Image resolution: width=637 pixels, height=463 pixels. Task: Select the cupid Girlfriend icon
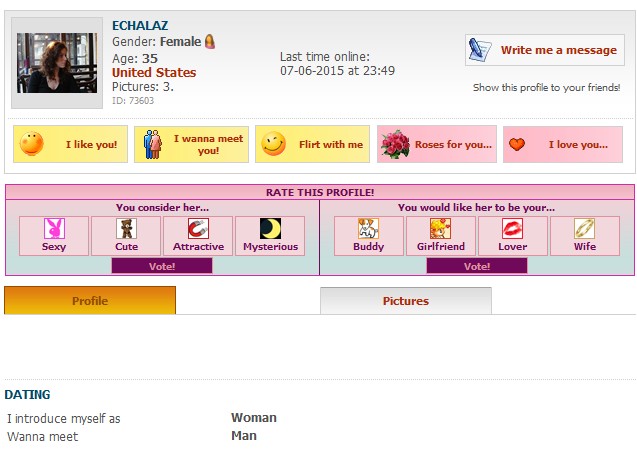click(x=441, y=228)
